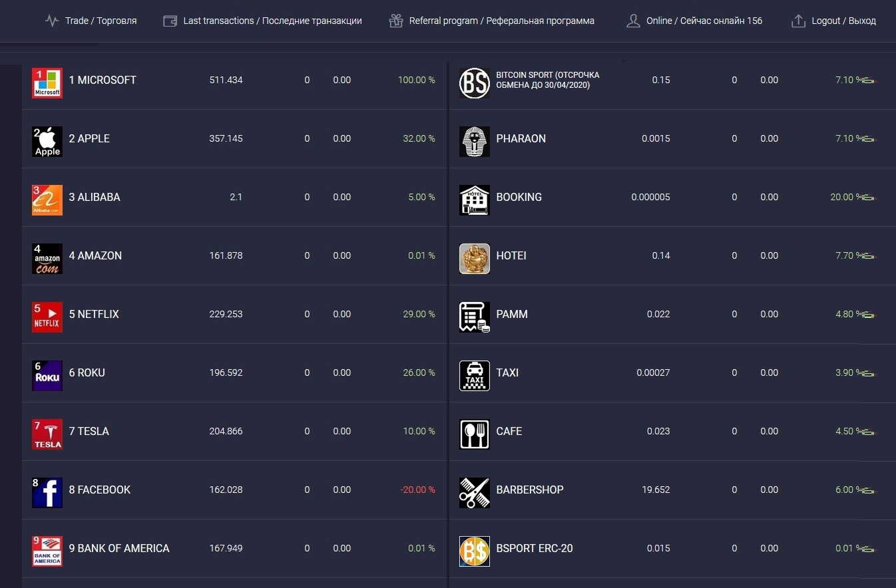Click Roku change 26.00 %
Viewport: 896px width, 588px height.
419,372
